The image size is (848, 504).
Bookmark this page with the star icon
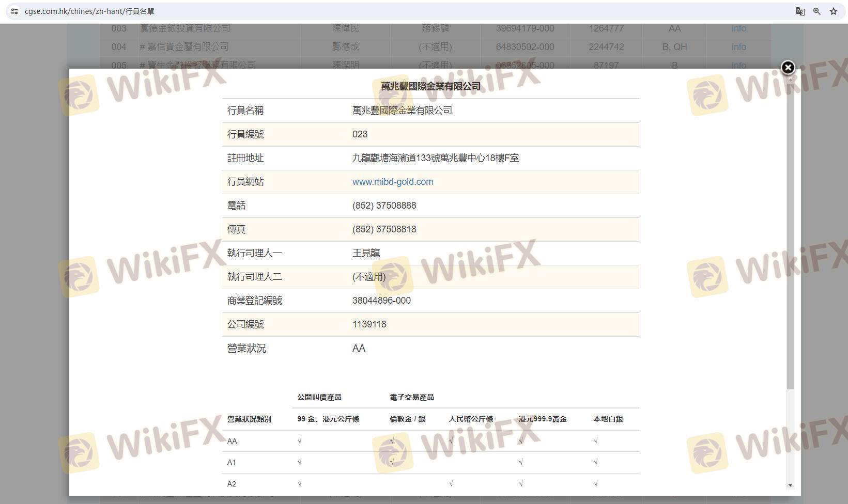[834, 11]
